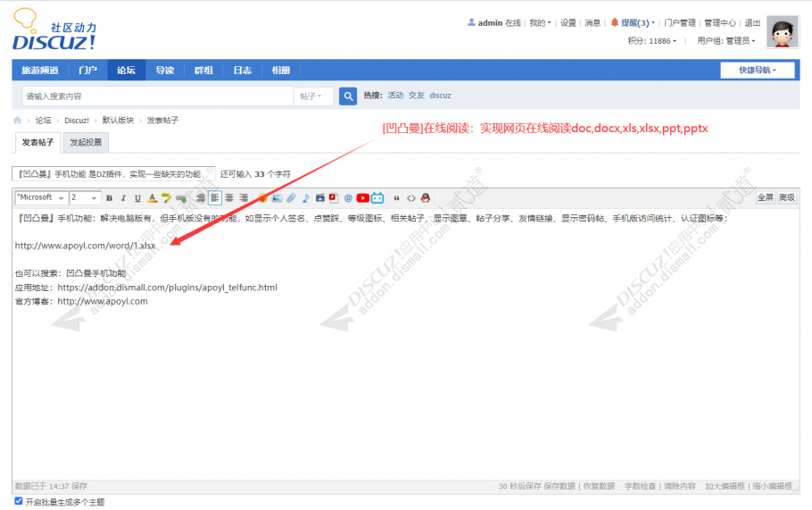Open the 旅游频道 nav item
812x510 pixels.
tap(40, 70)
